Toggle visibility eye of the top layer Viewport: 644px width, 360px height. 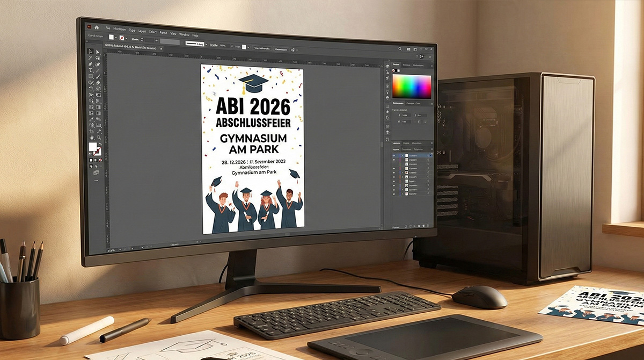pyautogui.click(x=394, y=155)
